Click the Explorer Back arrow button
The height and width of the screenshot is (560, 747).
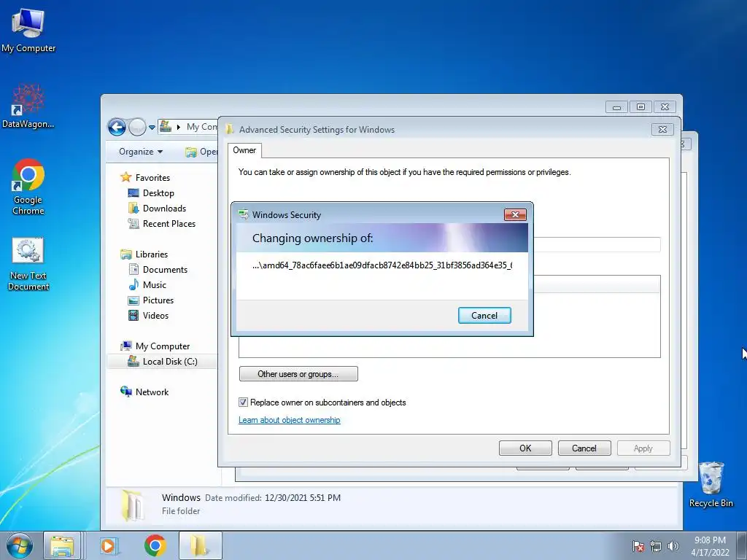[117, 127]
